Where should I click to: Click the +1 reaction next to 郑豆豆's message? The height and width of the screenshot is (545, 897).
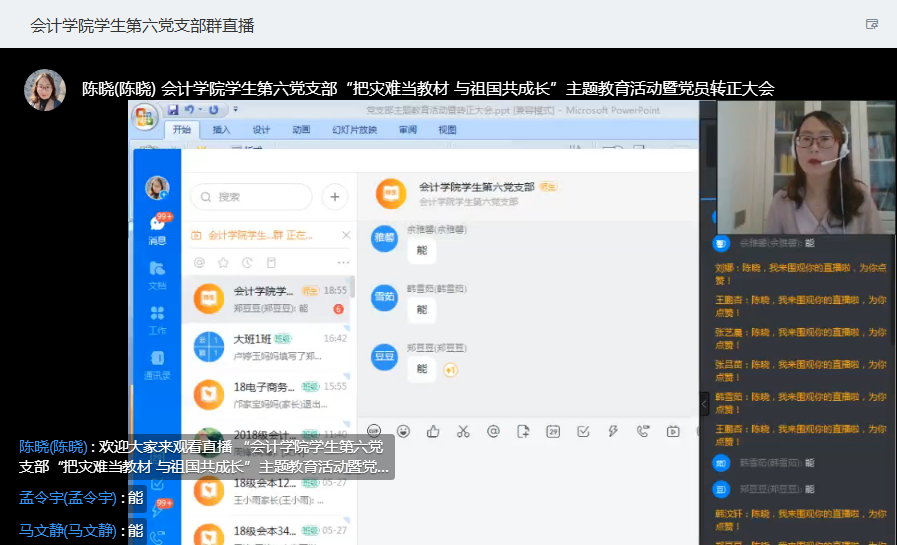[x=450, y=370]
